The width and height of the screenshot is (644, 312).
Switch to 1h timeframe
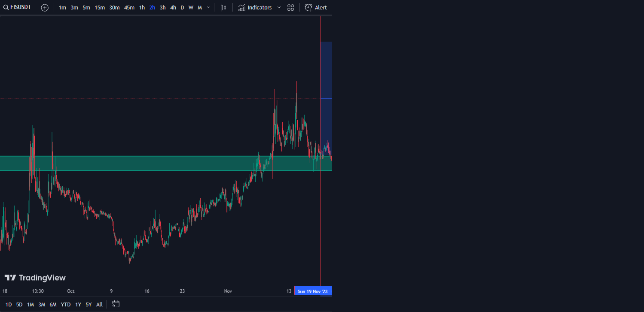[x=142, y=8]
